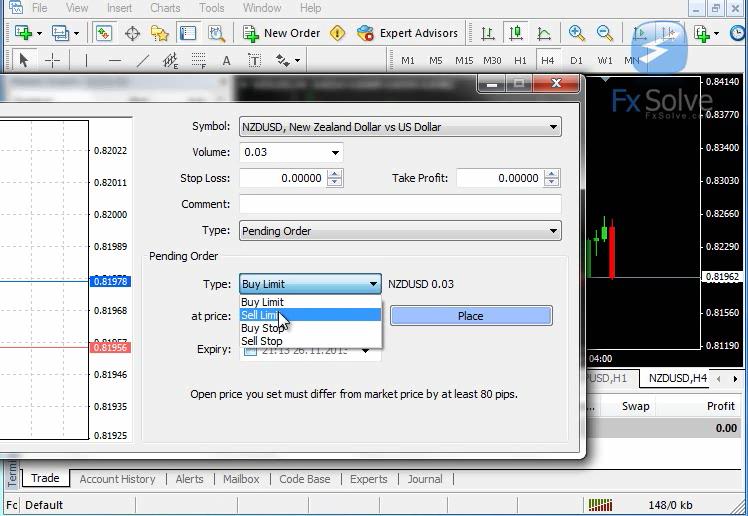Switch chart to candlesticks icon

pos(516,33)
